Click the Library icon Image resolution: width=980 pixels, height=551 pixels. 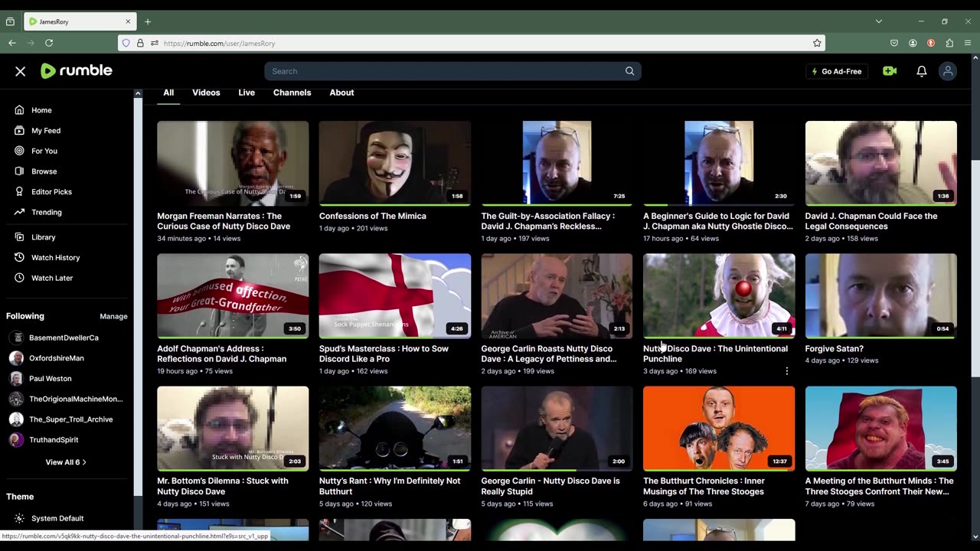19,237
